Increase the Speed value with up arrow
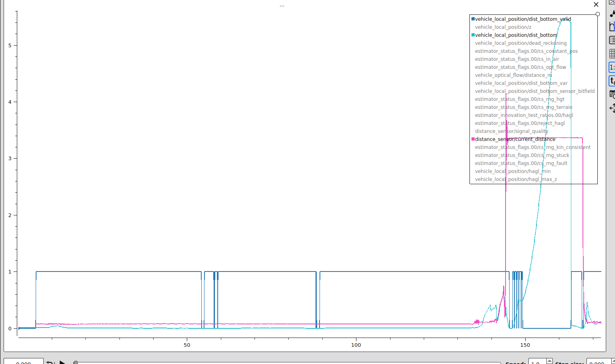 550,360
